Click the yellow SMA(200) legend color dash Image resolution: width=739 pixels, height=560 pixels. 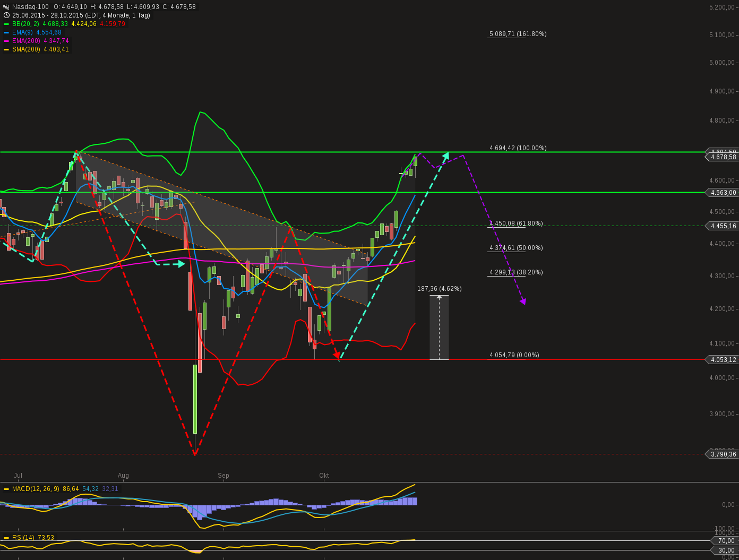(x=6, y=49)
